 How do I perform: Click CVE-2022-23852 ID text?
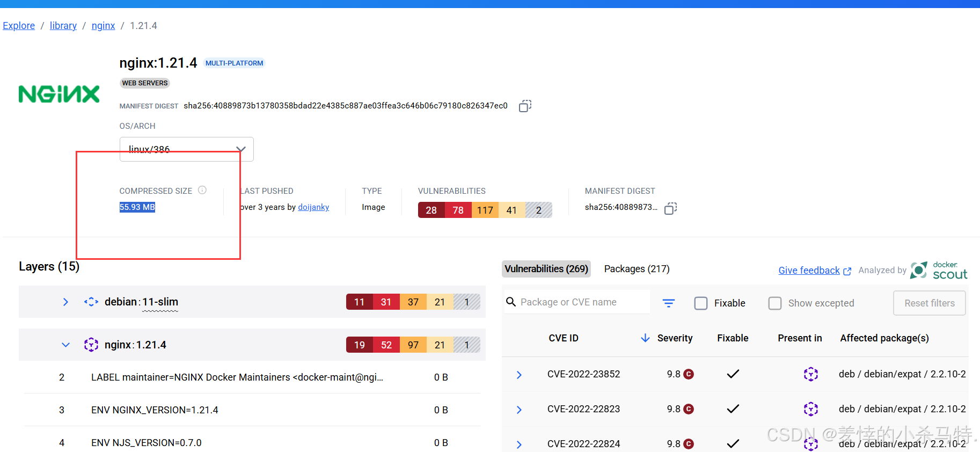(x=584, y=374)
